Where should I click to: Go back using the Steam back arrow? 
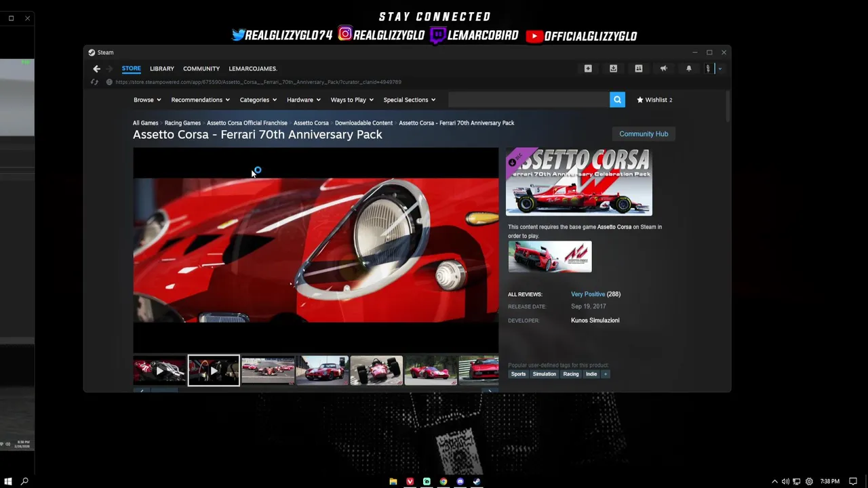[96, 68]
